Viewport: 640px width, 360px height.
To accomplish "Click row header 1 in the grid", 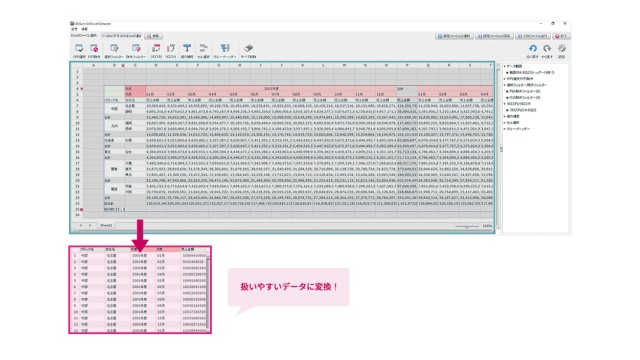I will (77, 71).
